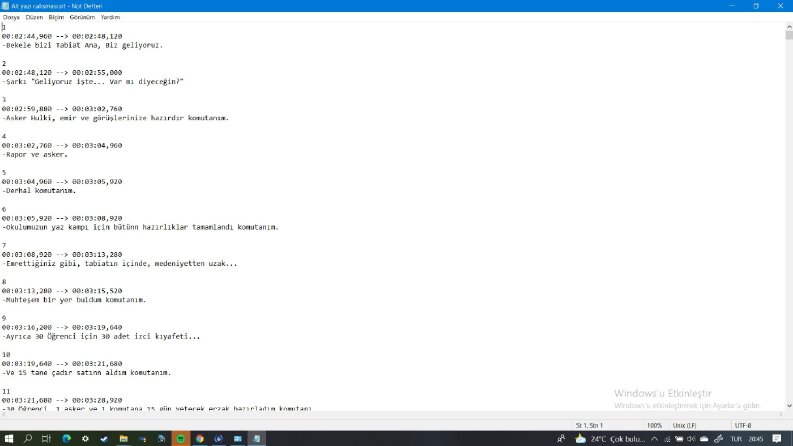Open Task View from taskbar
The height and width of the screenshot is (446, 793).
(x=47, y=438)
